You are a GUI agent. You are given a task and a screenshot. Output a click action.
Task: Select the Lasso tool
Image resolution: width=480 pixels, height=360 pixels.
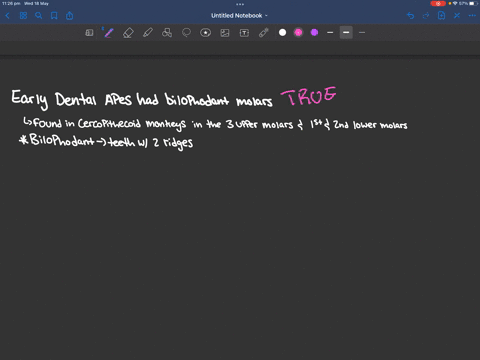tap(186, 33)
